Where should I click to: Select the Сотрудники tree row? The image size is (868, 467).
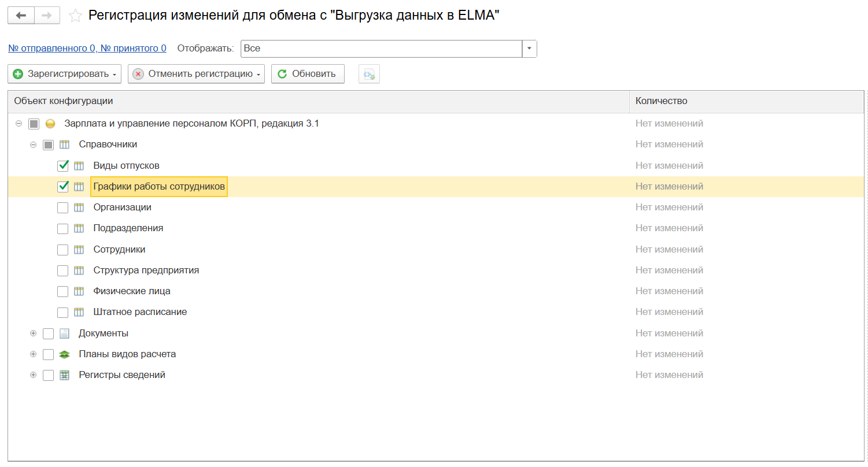coord(119,250)
